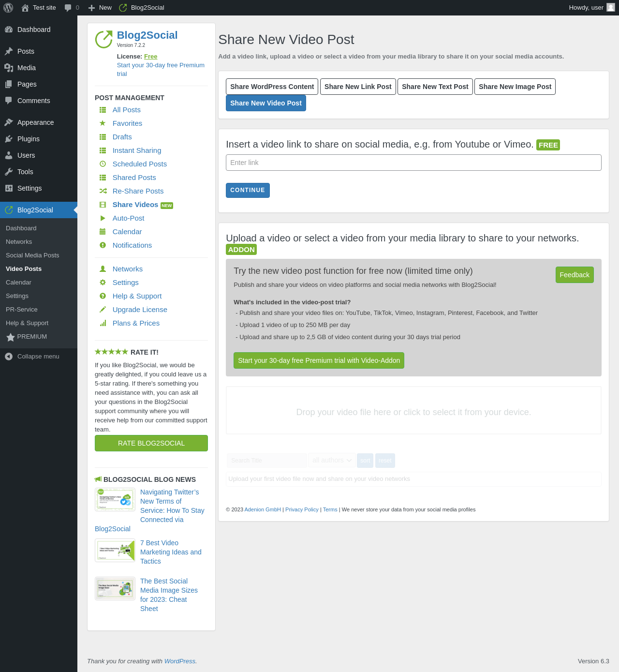Viewport: 619px width, 672px height.
Task: Open the comments bubble icon in admin bar
Action: click(68, 8)
